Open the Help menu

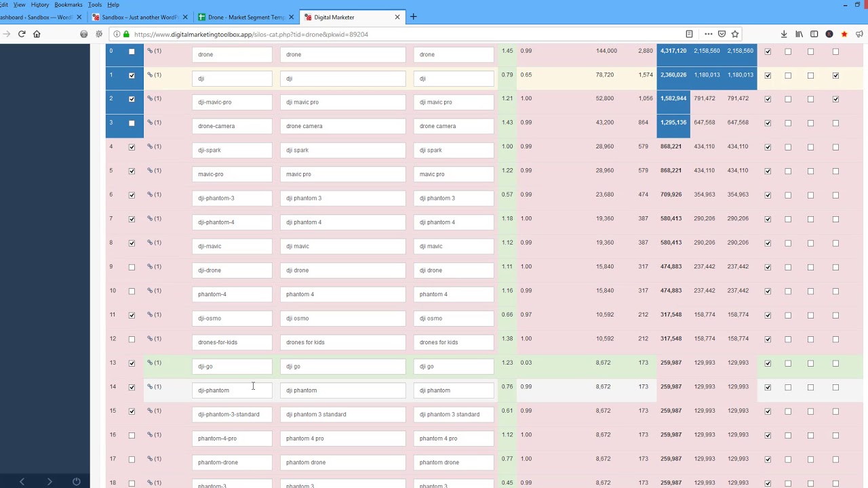(x=113, y=5)
